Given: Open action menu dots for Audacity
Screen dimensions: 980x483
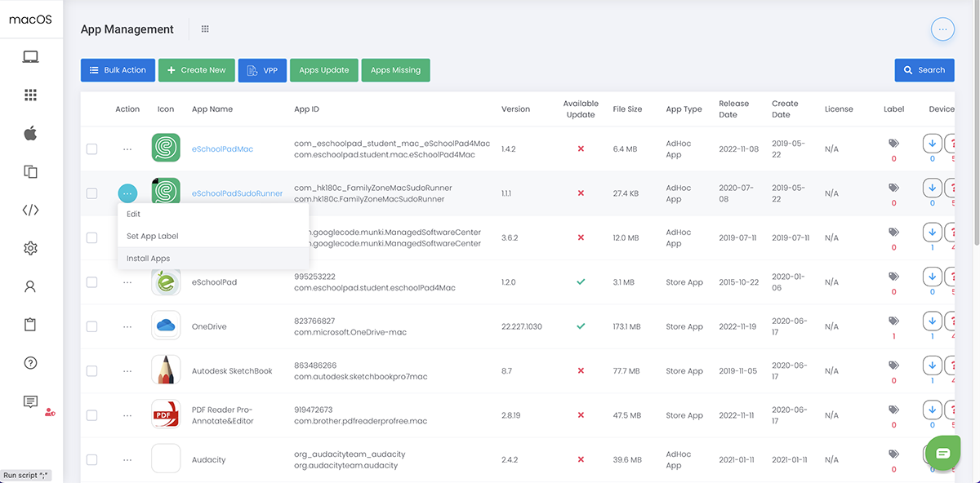Looking at the screenshot, I should pos(127,459).
